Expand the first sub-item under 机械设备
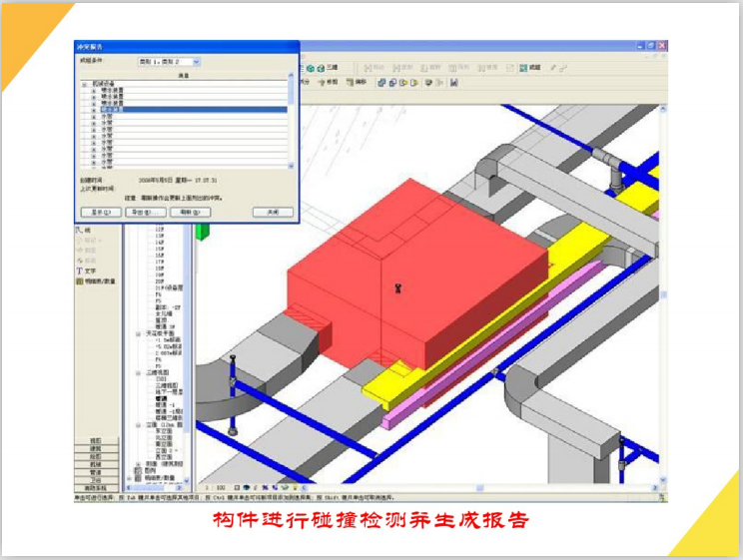The width and height of the screenshot is (743, 560). pos(92,90)
